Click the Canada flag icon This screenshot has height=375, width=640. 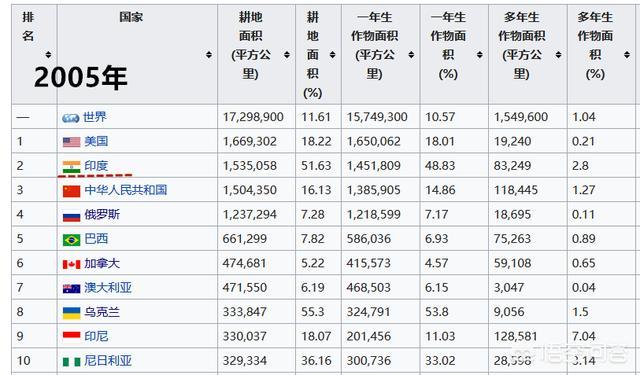[x=71, y=264]
